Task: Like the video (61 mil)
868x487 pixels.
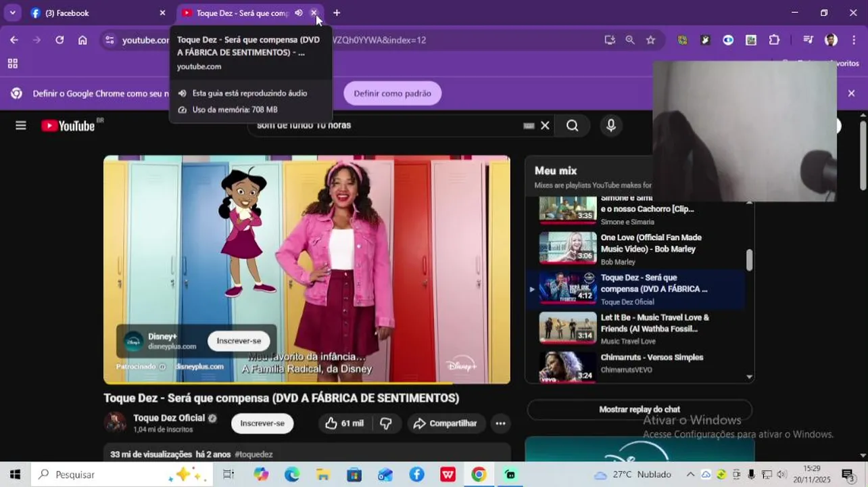Action: coord(344,423)
